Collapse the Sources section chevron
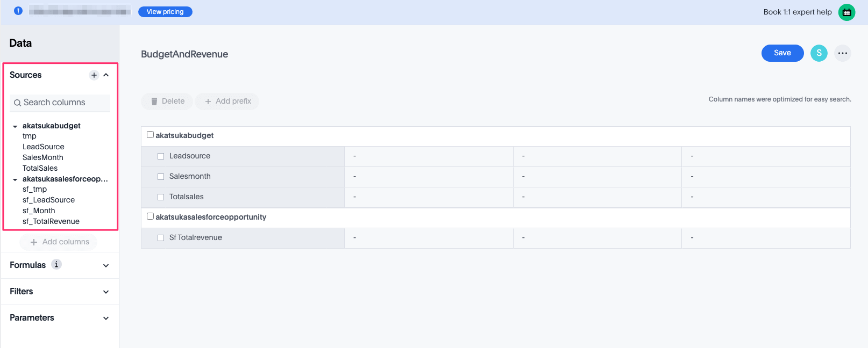Image resolution: width=868 pixels, height=348 pixels. (x=106, y=75)
